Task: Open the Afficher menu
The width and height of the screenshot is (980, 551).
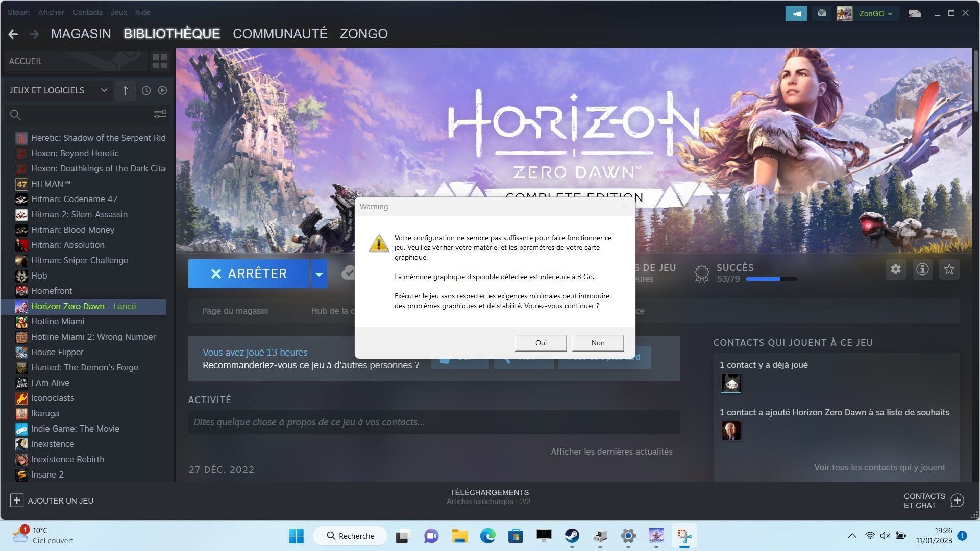Action: (51, 12)
